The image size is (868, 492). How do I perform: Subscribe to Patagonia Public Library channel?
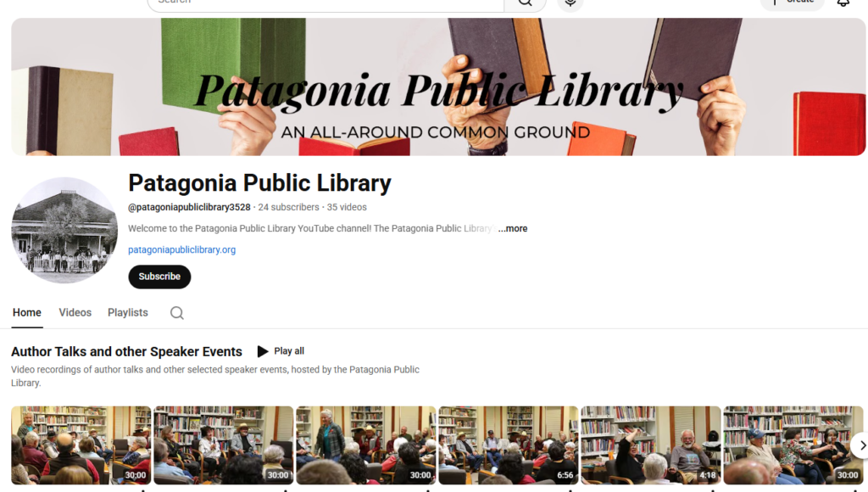click(159, 277)
